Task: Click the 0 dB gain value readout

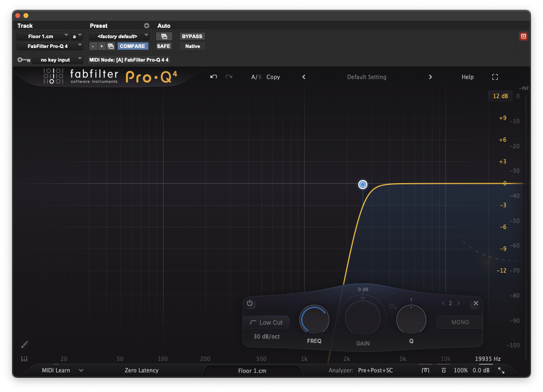Action: (x=363, y=290)
